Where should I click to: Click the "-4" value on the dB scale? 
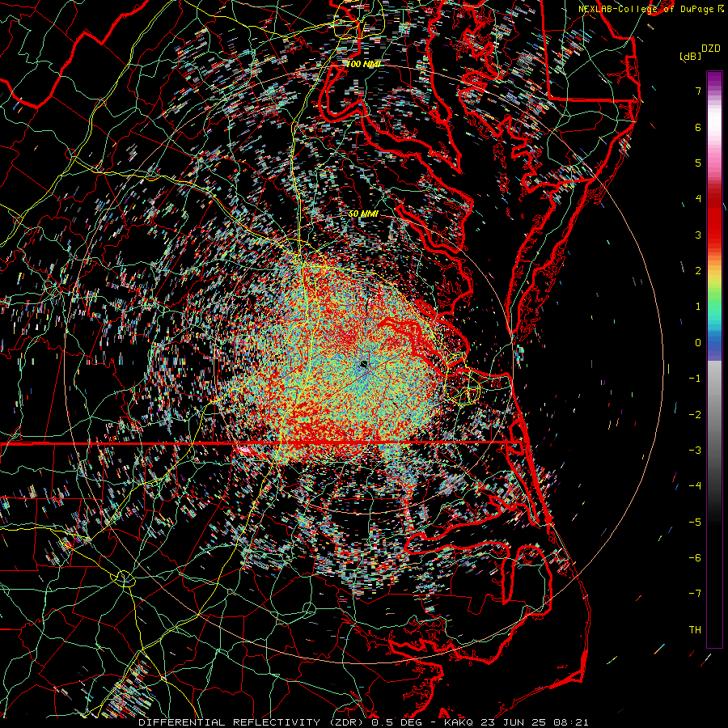tap(695, 486)
